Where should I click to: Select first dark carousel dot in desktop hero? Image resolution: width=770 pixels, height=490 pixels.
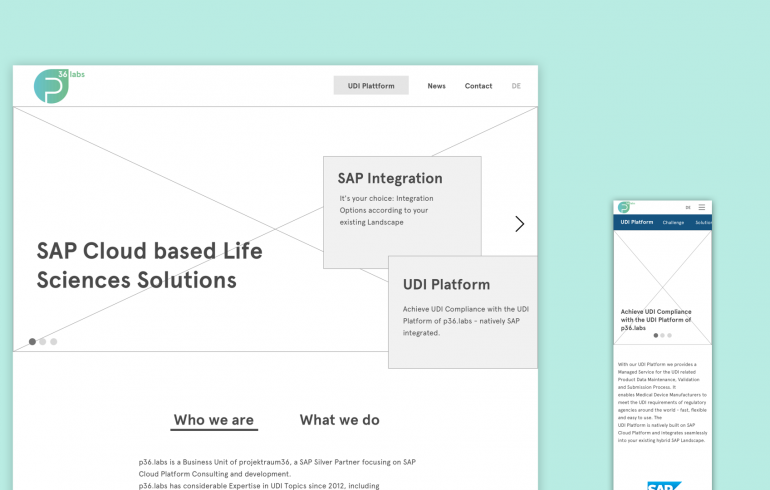coord(32,341)
